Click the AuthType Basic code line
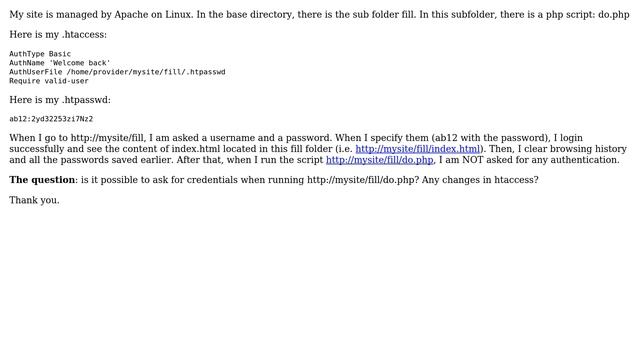 pos(40,54)
